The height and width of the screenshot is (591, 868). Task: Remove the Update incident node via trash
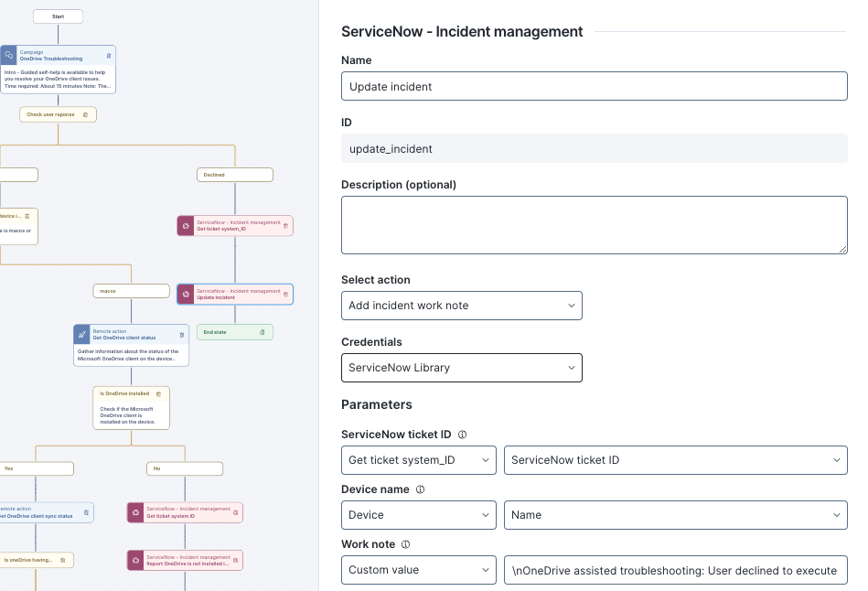(285, 294)
